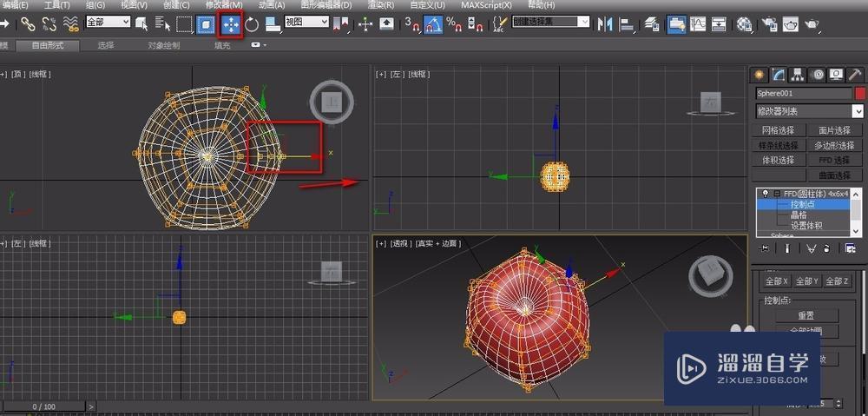Image resolution: width=868 pixels, height=416 pixels.
Task: Toggle the Angle Snap tool
Action: point(433,24)
